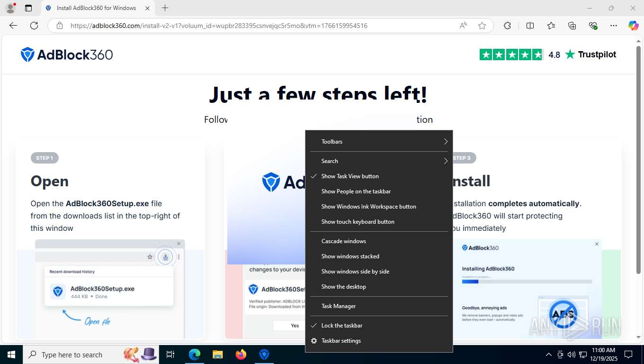
Task: Open the Trustpilot rating link
Action: pyautogui.click(x=548, y=55)
